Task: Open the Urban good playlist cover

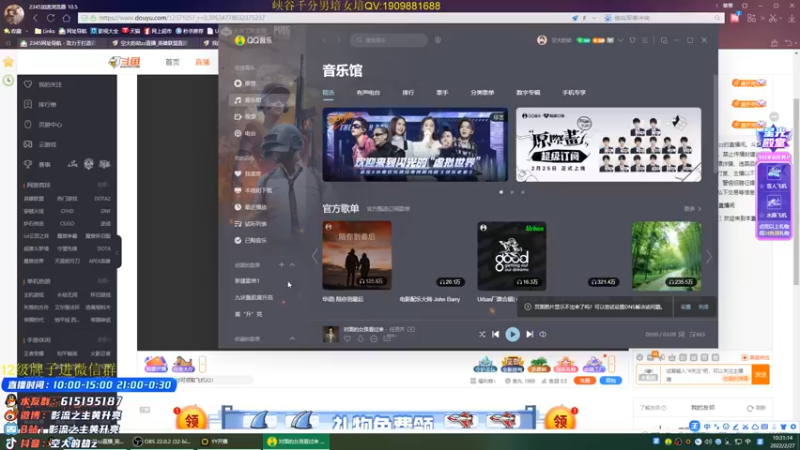Action: (512, 256)
